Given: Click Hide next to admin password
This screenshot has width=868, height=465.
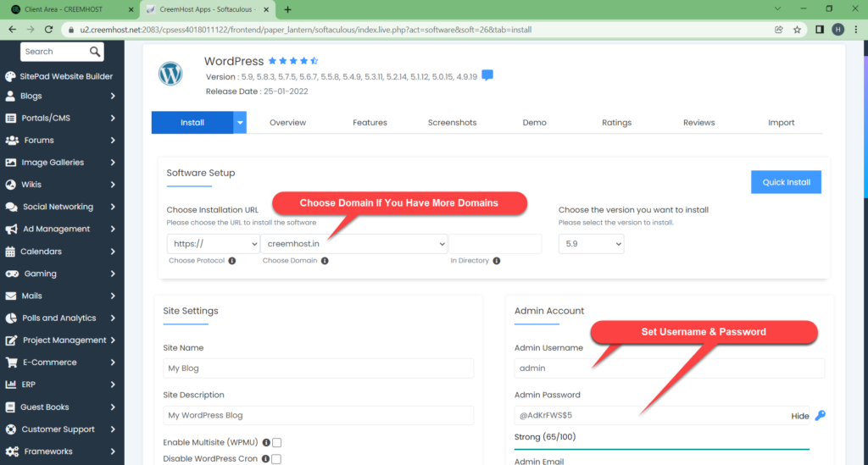Looking at the screenshot, I should tap(800, 417).
